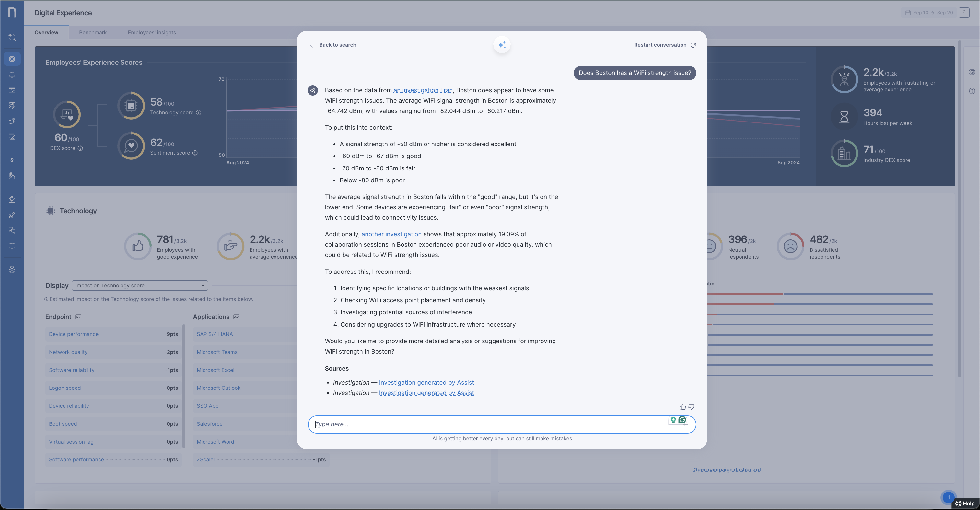This screenshot has width=980, height=510.
Task: Give a thumbs down on the AI response
Action: pos(691,407)
